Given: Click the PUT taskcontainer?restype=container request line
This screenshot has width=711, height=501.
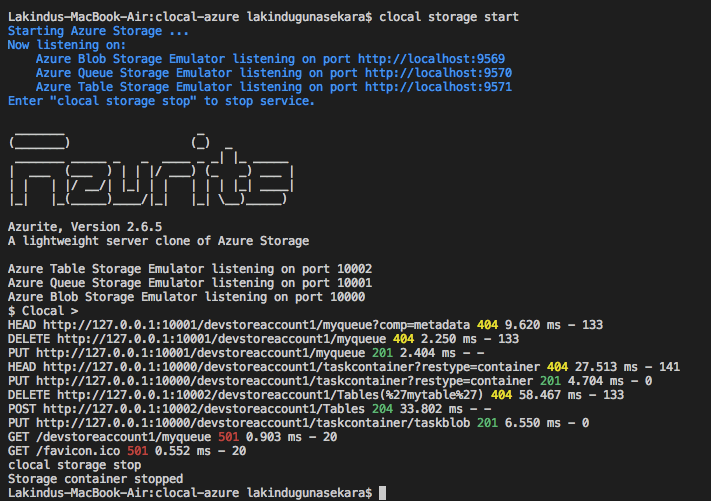Looking at the screenshot, I should click(330, 382).
